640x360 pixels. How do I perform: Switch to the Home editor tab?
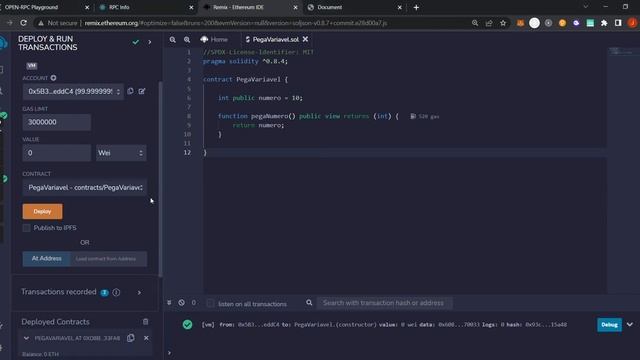(x=214, y=40)
